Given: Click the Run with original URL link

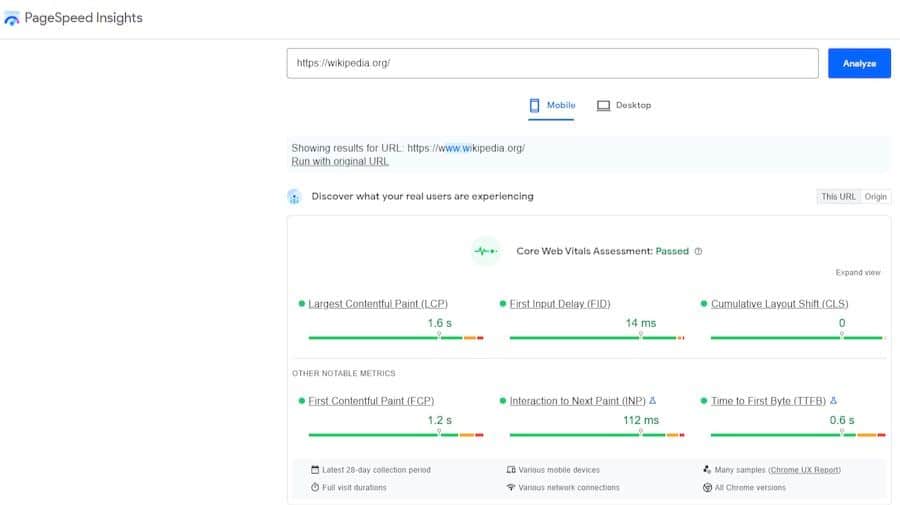Looking at the screenshot, I should [340, 161].
